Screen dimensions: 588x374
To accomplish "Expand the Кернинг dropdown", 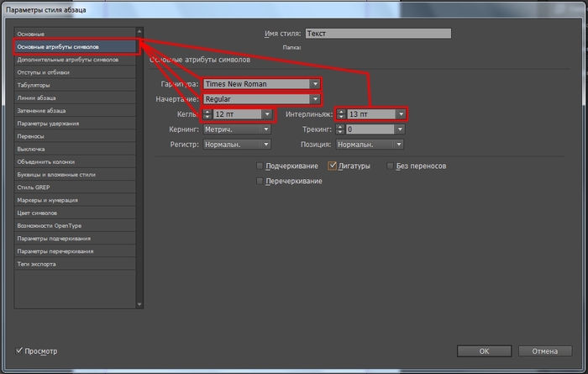I will [266, 129].
